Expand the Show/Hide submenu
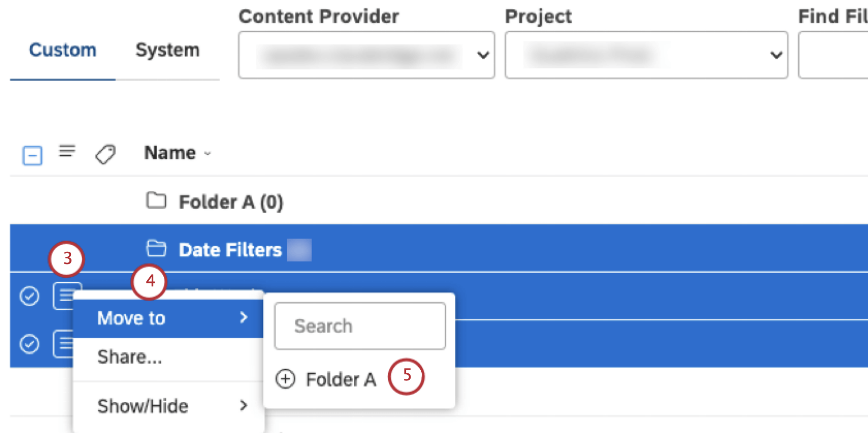868x433 pixels. (x=143, y=405)
